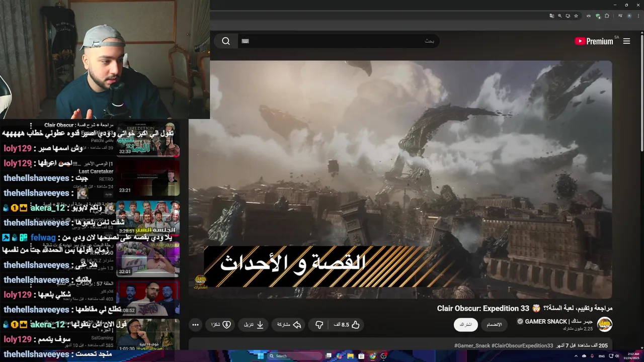Open the taskbar volume icon
The height and width of the screenshot is (362, 644).
(x=617, y=356)
